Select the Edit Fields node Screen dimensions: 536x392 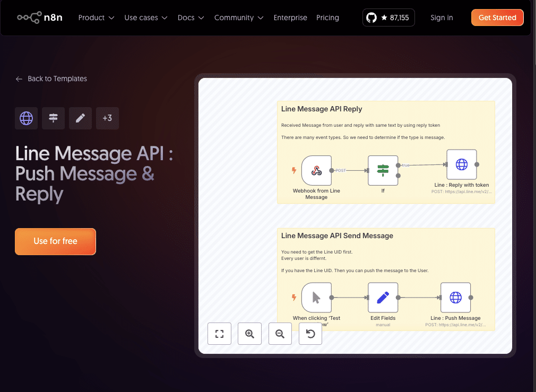tap(383, 298)
